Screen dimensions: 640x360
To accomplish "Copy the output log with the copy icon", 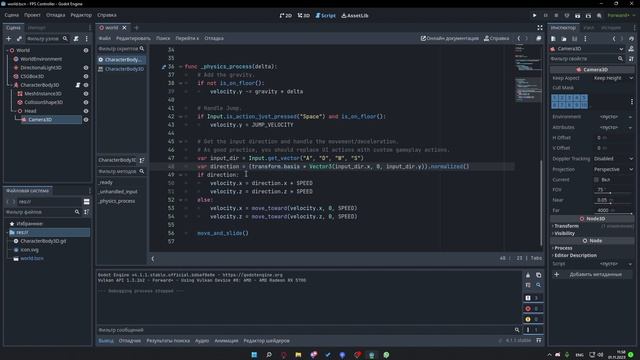I will coord(538,275).
